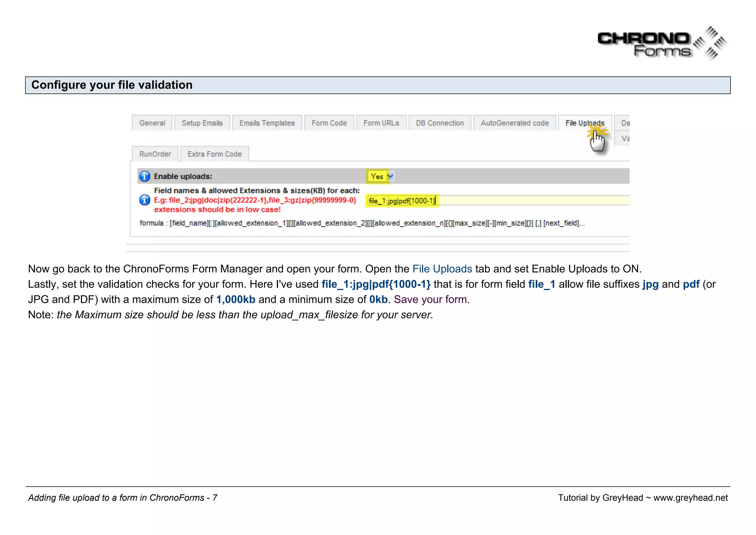Select the File Uploads tab
The width and height of the screenshot is (756, 535).
pyautogui.click(x=585, y=123)
